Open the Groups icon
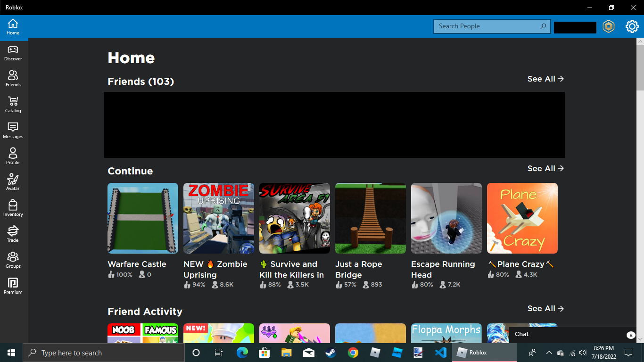 coord(13,260)
